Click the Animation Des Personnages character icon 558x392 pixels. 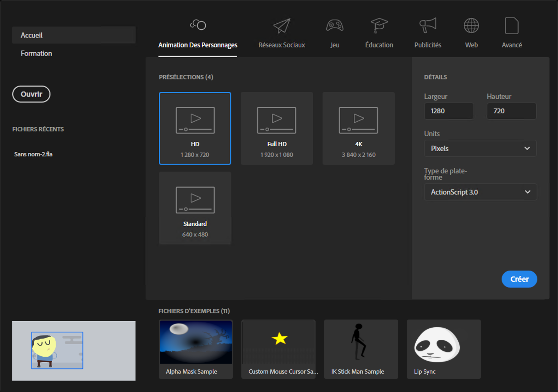click(x=198, y=25)
